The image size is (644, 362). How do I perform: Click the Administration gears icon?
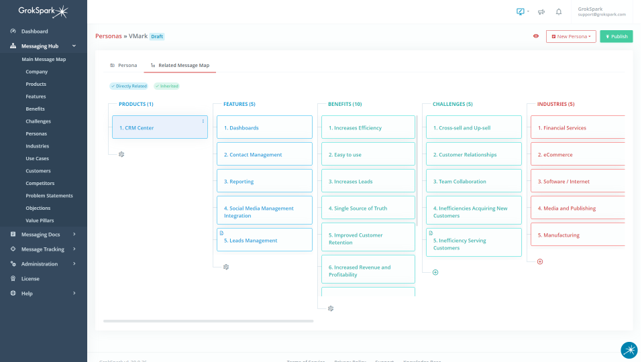coord(13,264)
